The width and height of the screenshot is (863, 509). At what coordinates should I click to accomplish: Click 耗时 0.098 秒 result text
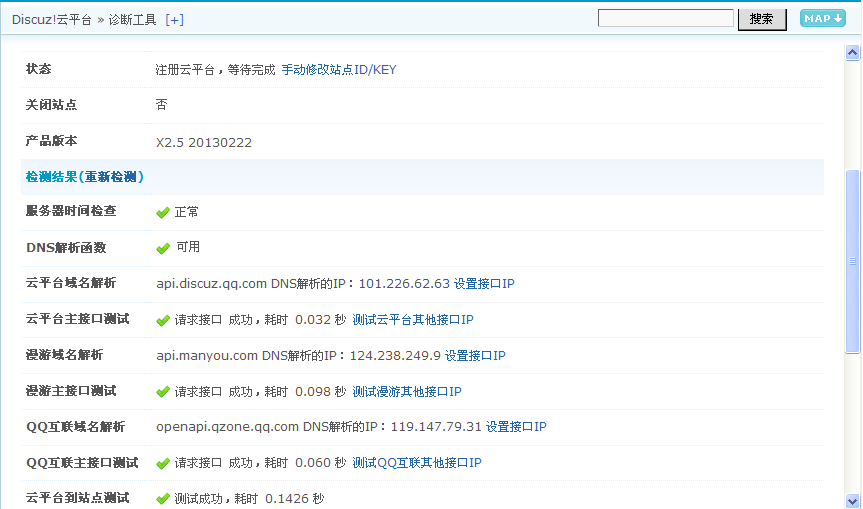(305, 391)
